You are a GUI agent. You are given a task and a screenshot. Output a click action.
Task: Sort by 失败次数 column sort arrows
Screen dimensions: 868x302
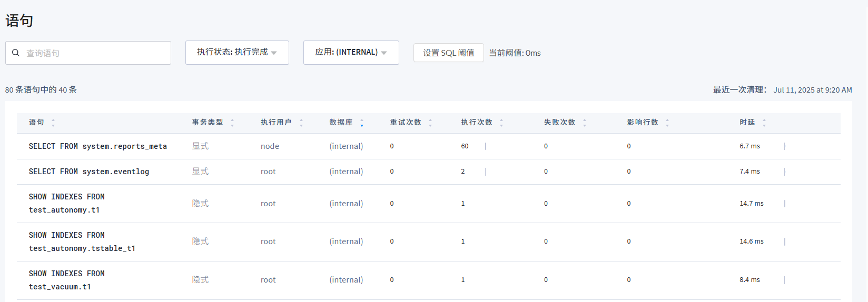click(x=585, y=123)
